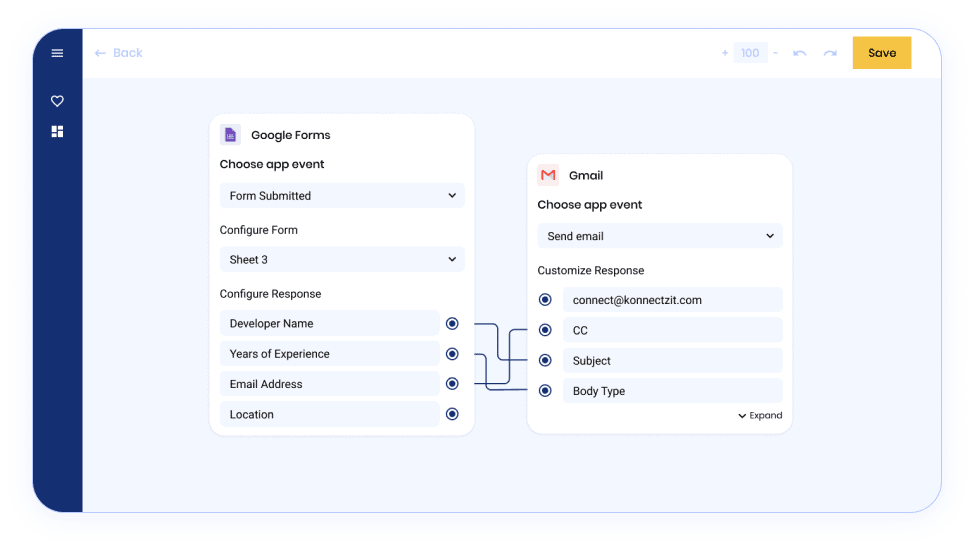Click the redo arrow icon
Viewport: 974px width, 549px height.
pyautogui.click(x=830, y=53)
